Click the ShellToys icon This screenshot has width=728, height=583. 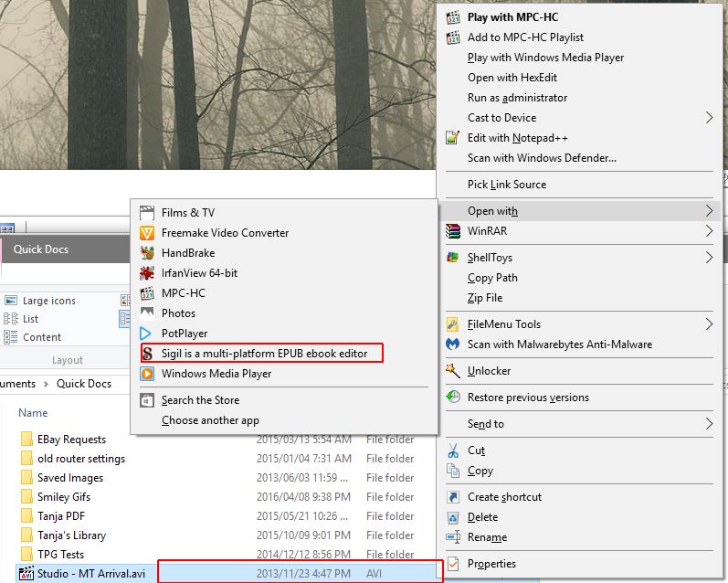(453, 258)
